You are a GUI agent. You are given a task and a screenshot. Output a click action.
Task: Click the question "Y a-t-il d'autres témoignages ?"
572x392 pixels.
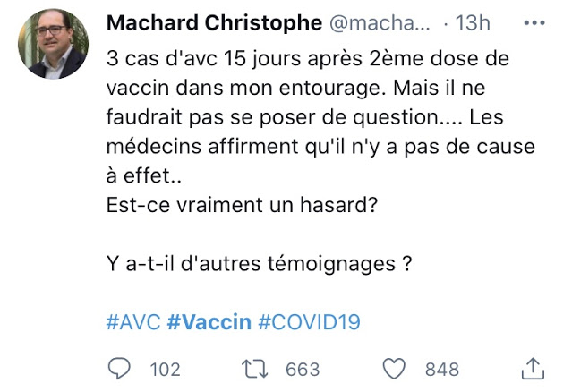[x=260, y=264]
